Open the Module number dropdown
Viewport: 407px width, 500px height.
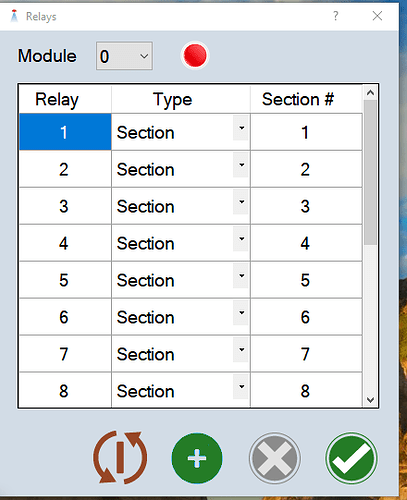pos(124,56)
